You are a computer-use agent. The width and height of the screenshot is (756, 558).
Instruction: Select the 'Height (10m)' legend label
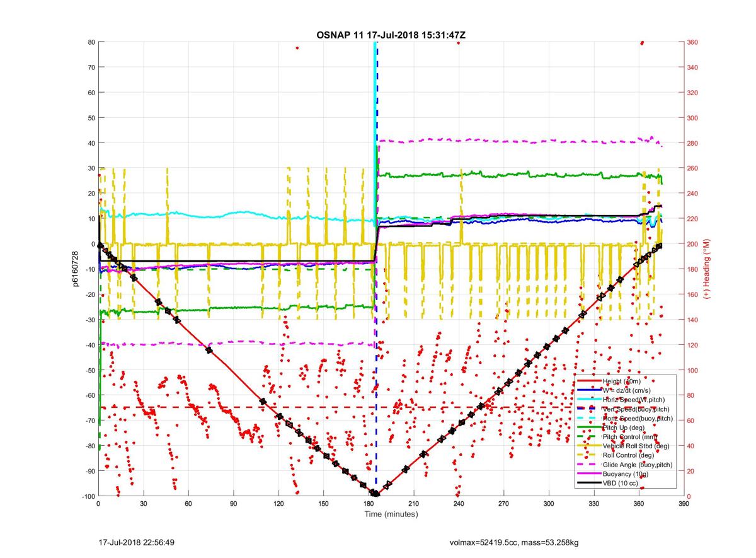pyautogui.click(x=623, y=381)
